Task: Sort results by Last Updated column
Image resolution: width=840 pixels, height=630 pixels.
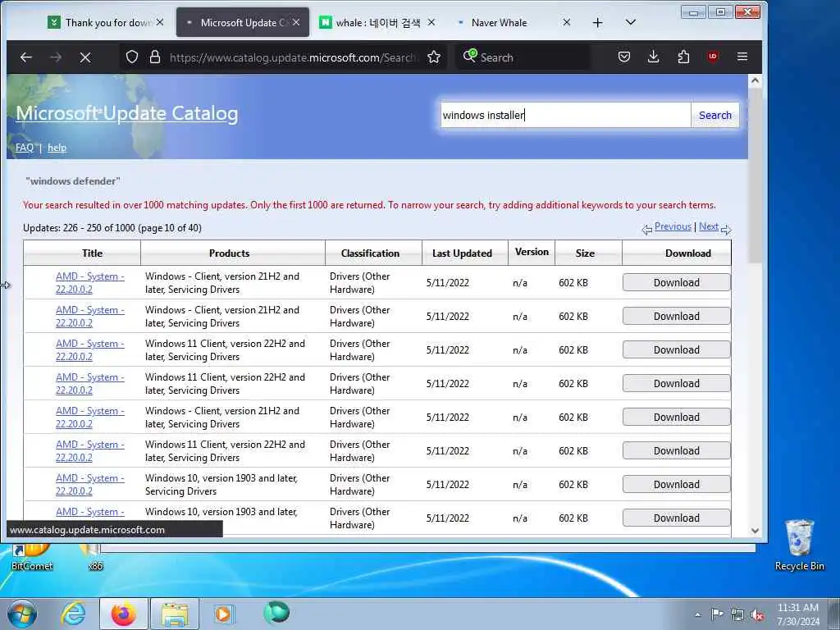Action: 462,253
